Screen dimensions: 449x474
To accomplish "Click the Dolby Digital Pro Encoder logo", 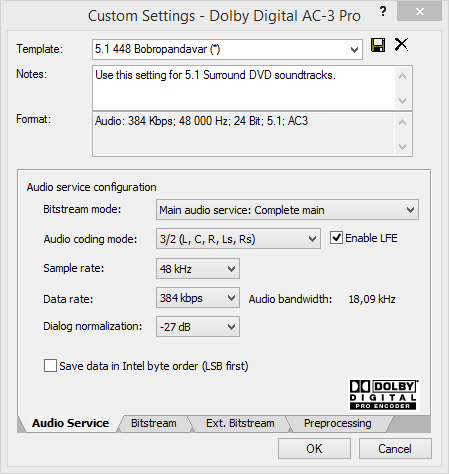I will click(384, 394).
